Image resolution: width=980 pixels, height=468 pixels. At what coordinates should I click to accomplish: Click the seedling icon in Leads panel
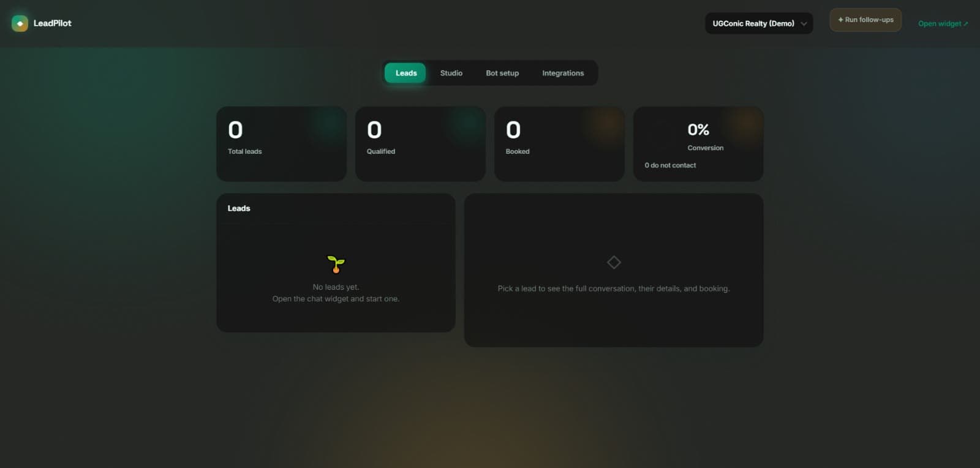(336, 265)
